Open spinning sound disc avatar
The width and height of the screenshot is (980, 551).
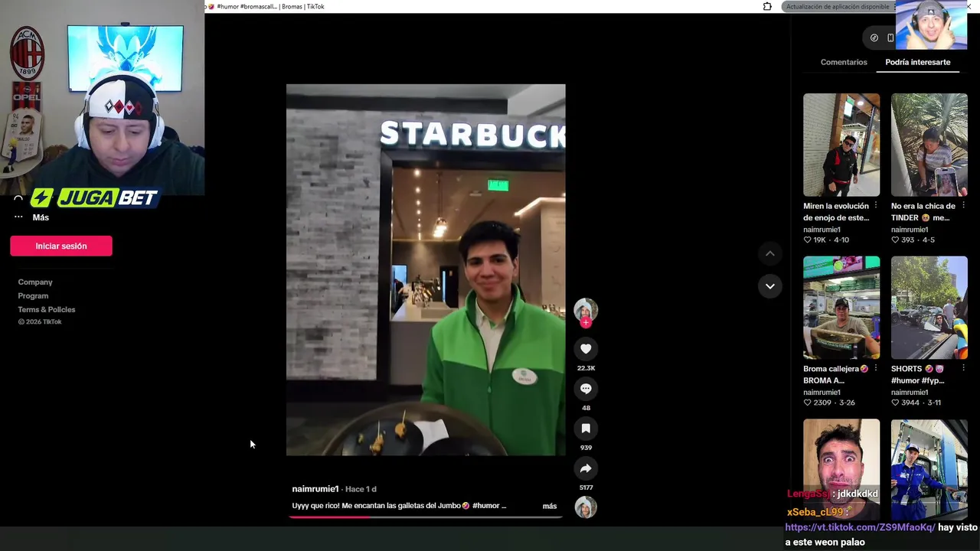586,507
